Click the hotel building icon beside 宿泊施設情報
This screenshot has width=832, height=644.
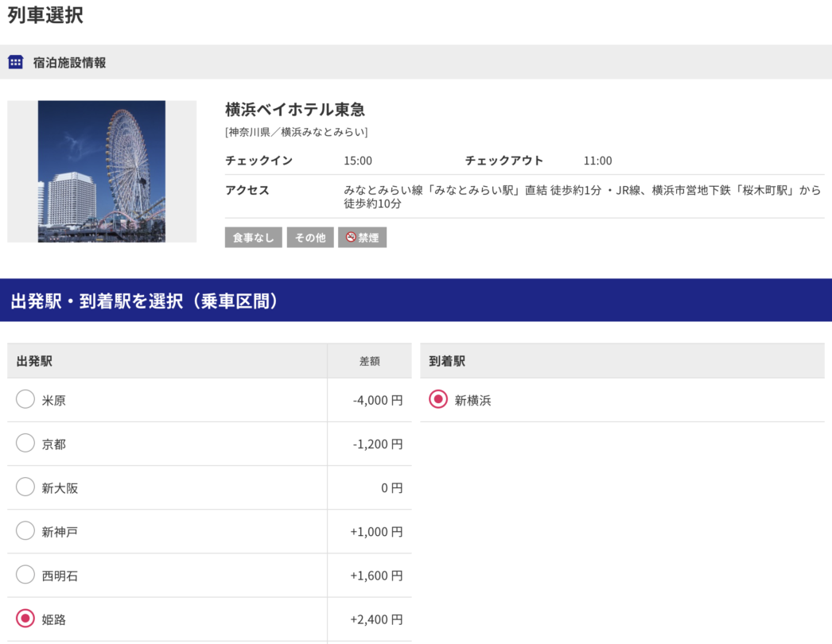15,62
